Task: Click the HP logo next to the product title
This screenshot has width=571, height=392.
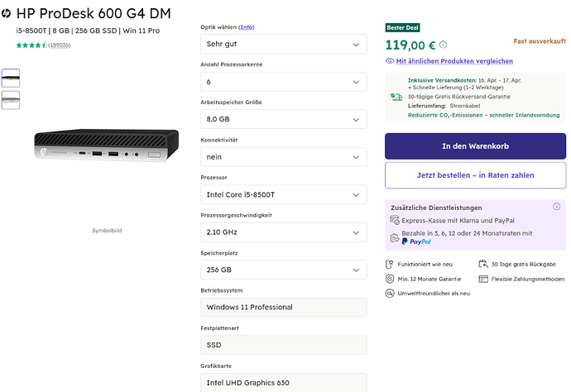Action: 6,14
